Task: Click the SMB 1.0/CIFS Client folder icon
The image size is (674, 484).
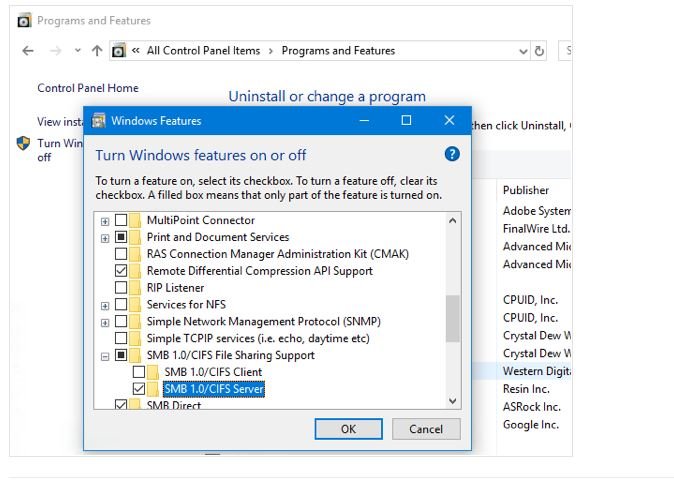Action: (153, 372)
